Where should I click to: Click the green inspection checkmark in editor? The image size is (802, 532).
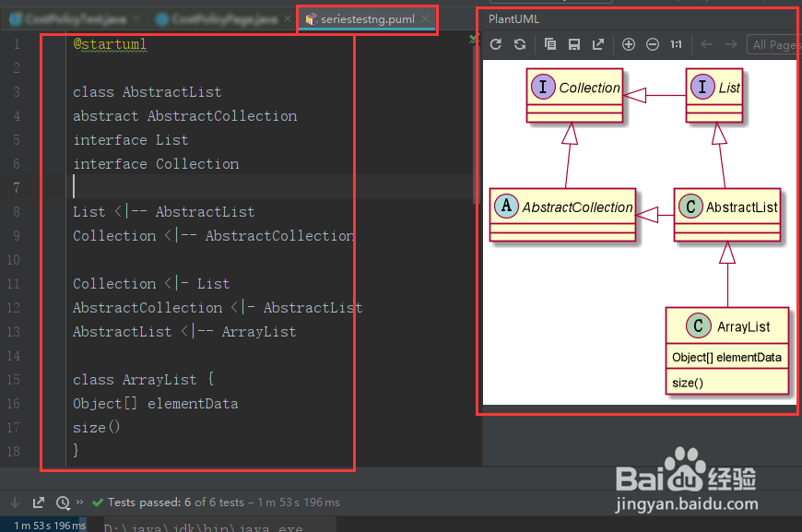[473, 39]
